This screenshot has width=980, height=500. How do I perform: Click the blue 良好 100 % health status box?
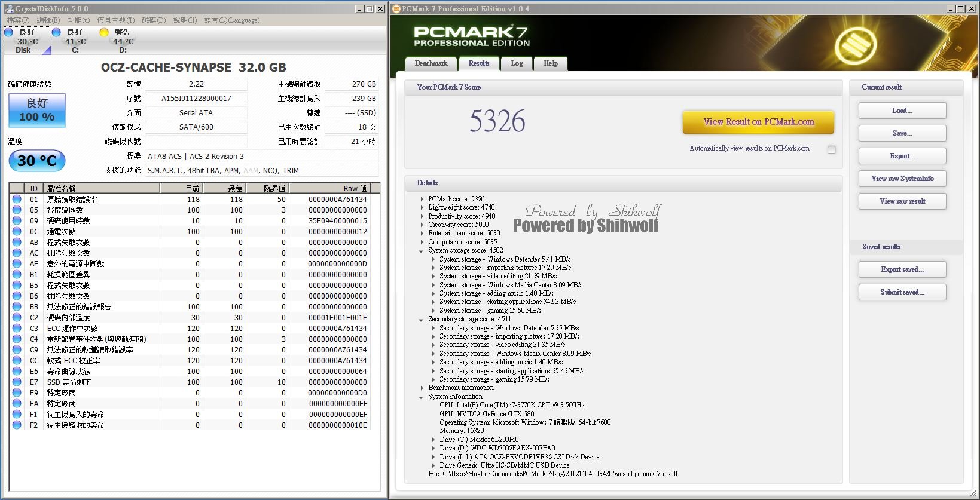(x=37, y=111)
